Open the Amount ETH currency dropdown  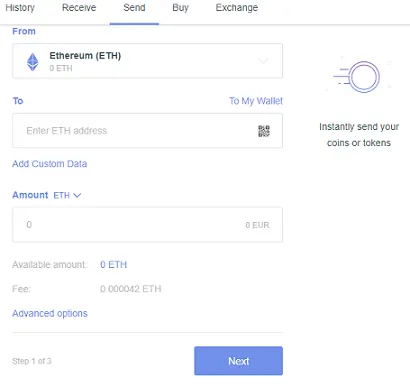(x=67, y=195)
